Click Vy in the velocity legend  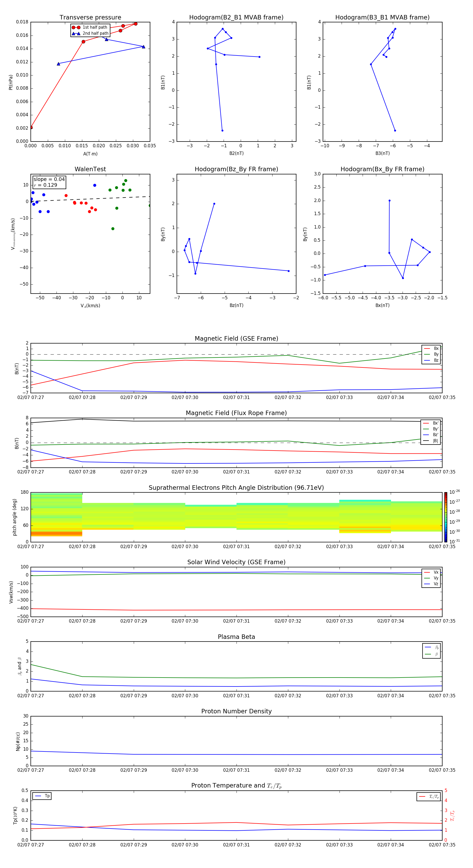click(x=431, y=578)
